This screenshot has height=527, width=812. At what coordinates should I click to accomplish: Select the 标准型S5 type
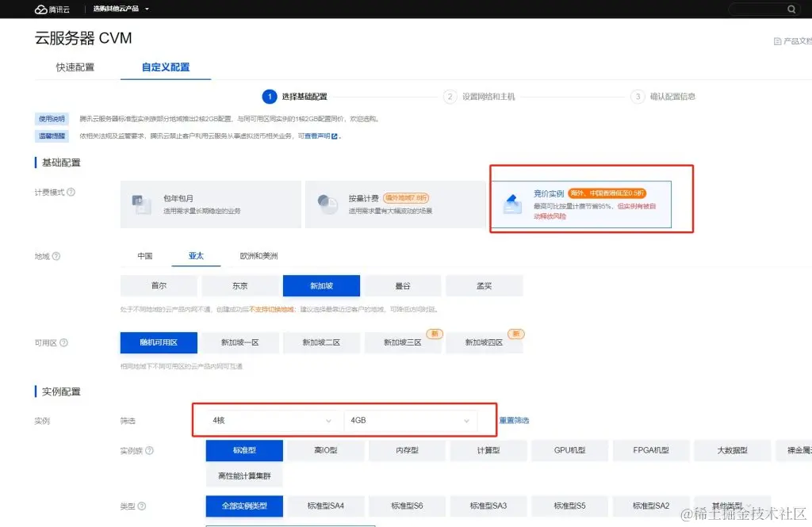[x=569, y=506]
